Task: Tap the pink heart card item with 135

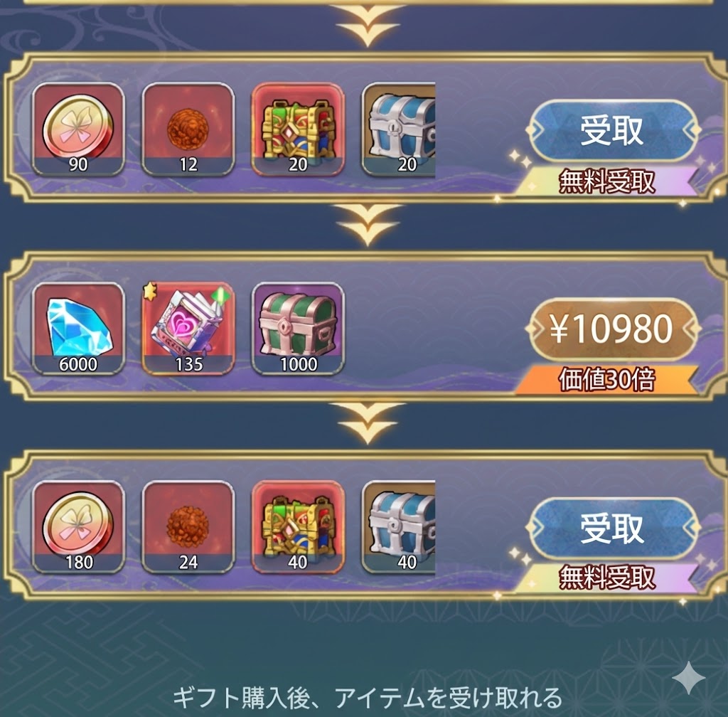Action: (x=188, y=329)
